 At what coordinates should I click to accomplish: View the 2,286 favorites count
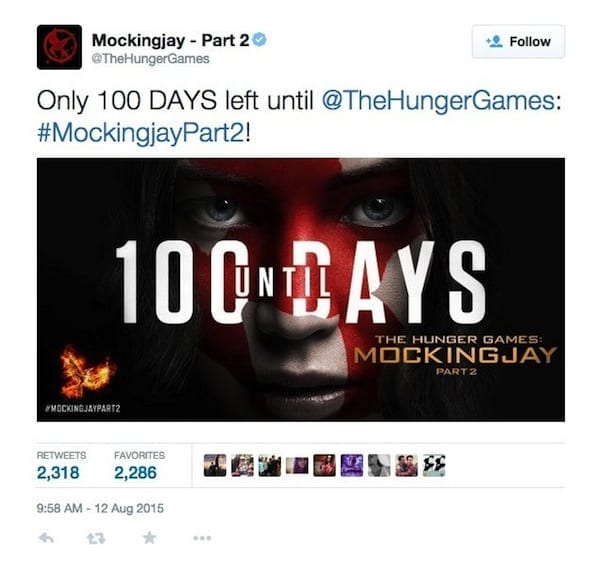(x=135, y=473)
